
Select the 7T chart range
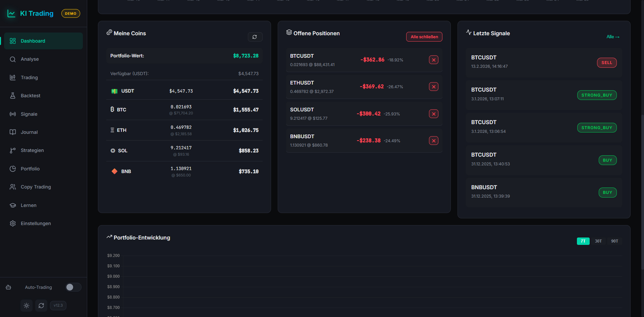(x=583, y=241)
